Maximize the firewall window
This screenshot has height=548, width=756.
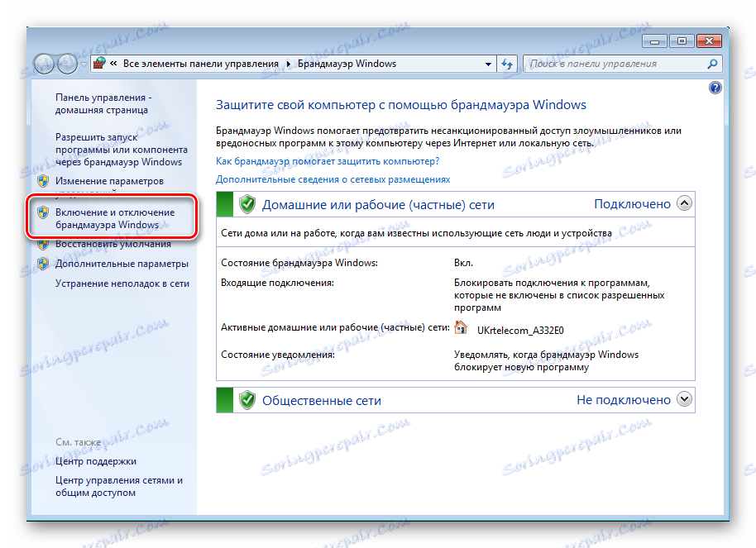coord(682,41)
